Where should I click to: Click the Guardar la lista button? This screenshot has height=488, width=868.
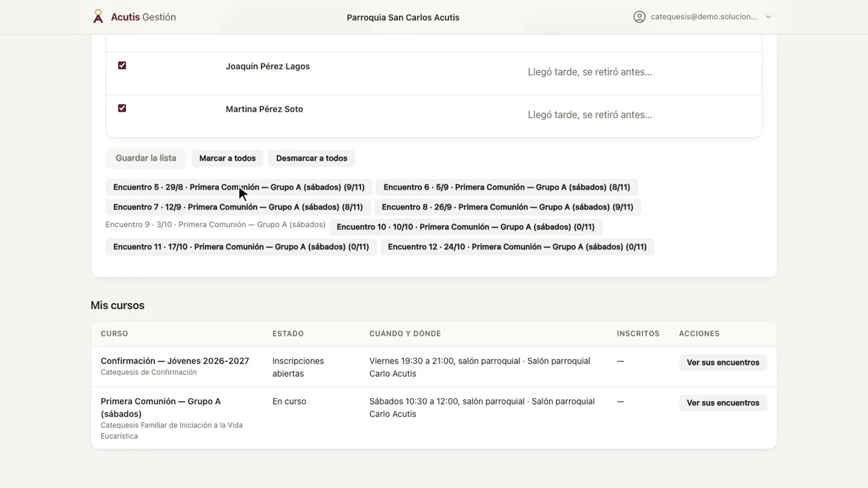pyautogui.click(x=146, y=158)
